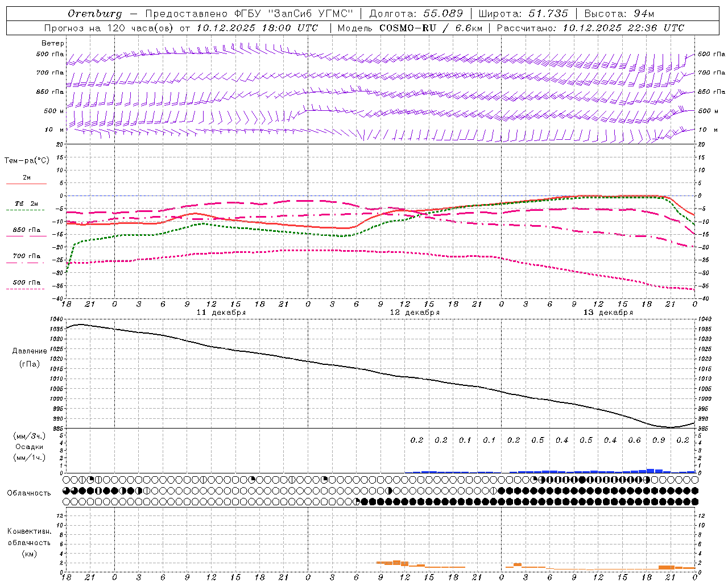Viewport: 728px width, 582px height.
Task: Click the "Осадки" precipitation label
Action: [30, 447]
